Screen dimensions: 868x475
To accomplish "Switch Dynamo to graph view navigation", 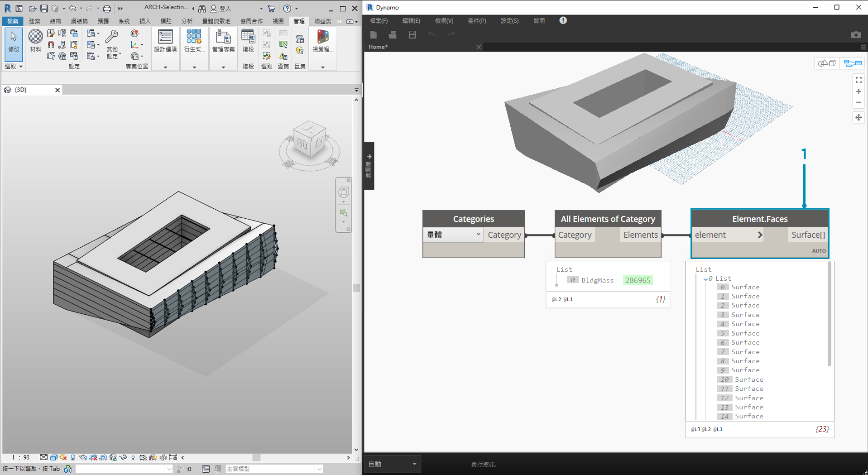I will tap(853, 63).
